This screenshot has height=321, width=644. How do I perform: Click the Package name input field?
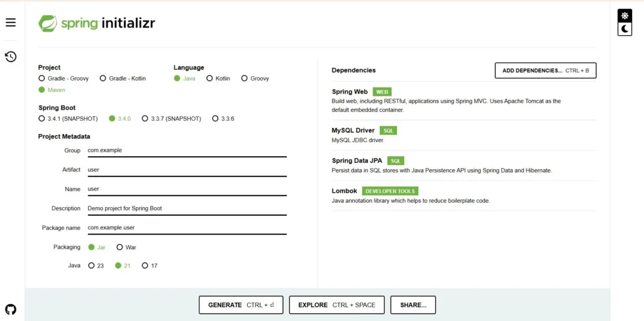(x=187, y=228)
